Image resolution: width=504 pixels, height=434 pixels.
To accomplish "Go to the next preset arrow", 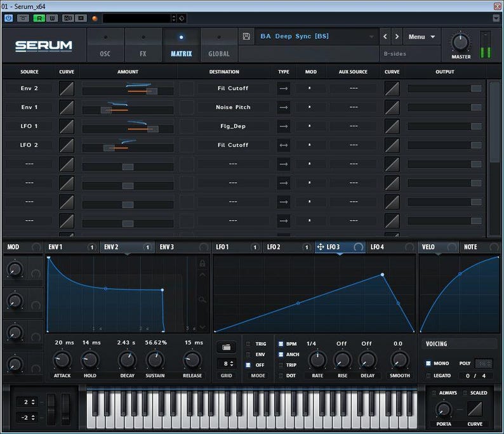I will (397, 37).
